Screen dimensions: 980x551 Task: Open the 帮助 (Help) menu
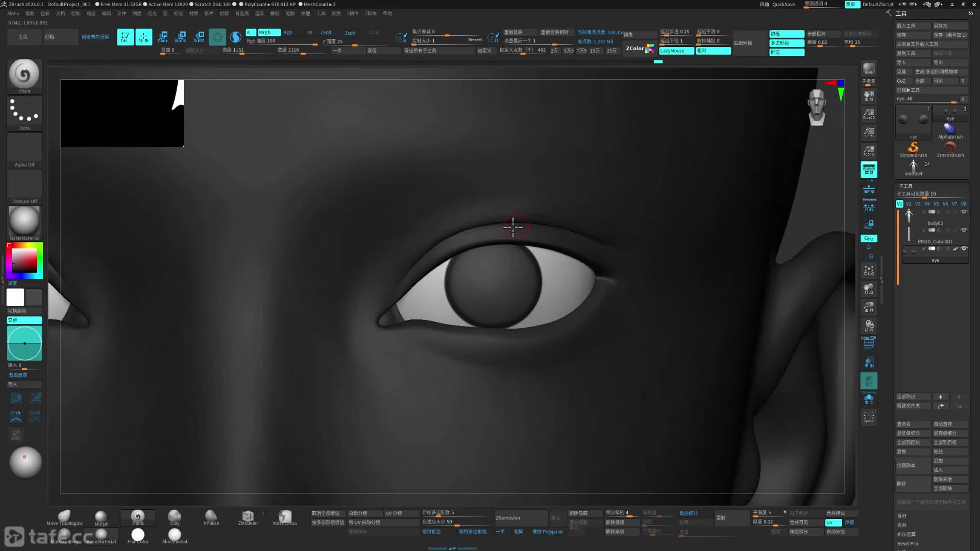click(387, 13)
